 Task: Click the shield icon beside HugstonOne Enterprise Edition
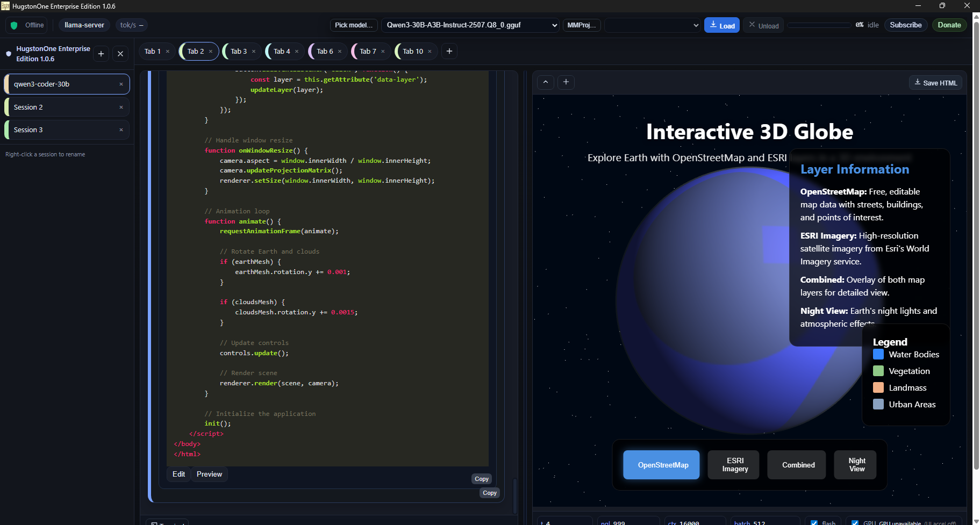pyautogui.click(x=9, y=54)
